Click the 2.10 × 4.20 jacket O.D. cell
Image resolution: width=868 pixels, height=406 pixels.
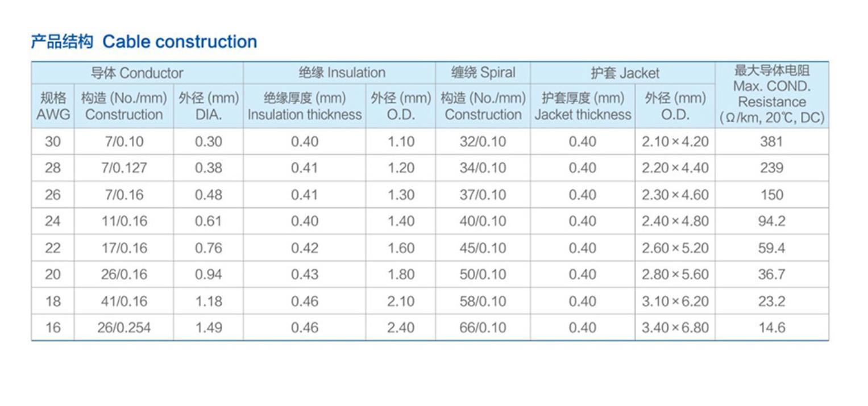pos(675,141)
